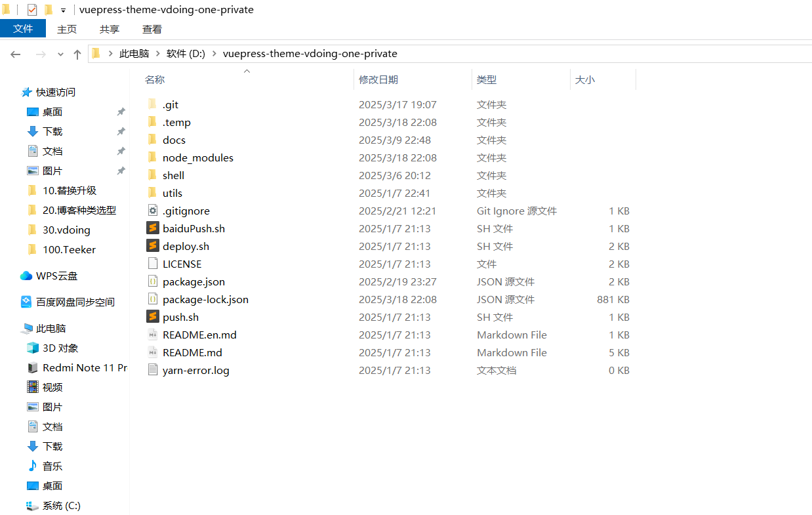The width and height of the screenshot is (812, 515).
Task: Click the 音乐 music note icon
Action: pos(33,466)
